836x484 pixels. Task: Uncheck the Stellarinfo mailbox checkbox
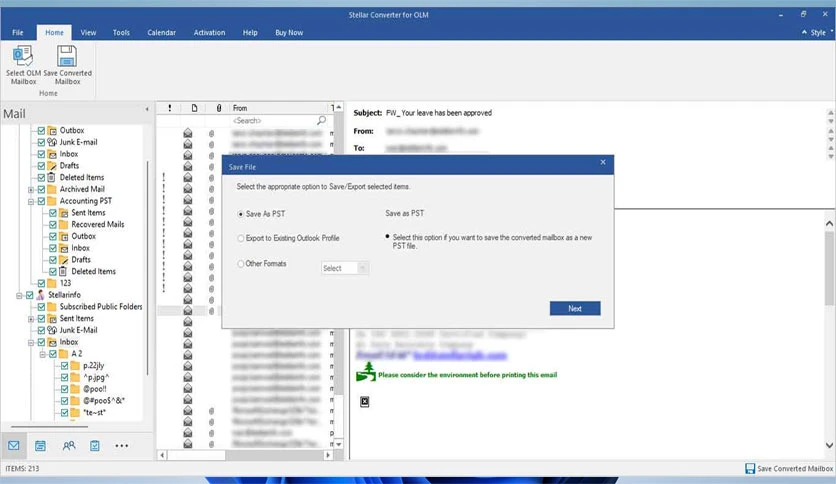point(30,295)
